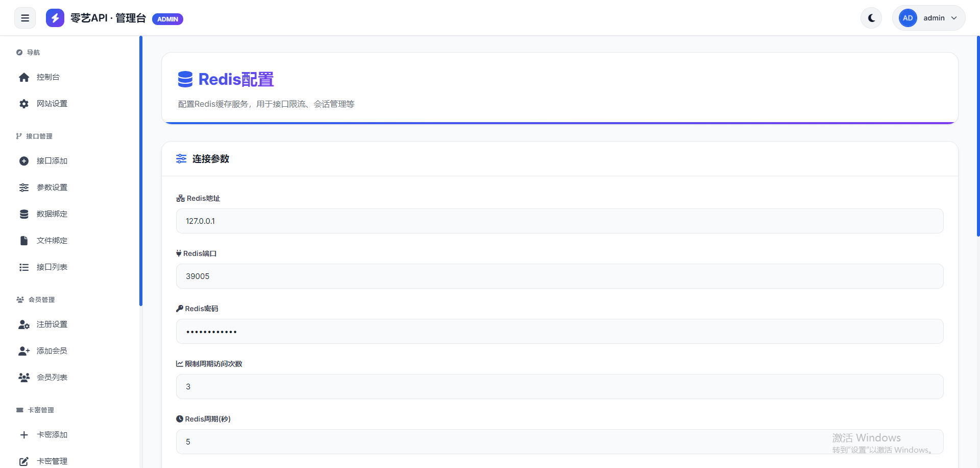Click the database icon for 数据绑定
This screenshot has height=468, width=980.
click(x=24, y=214)
